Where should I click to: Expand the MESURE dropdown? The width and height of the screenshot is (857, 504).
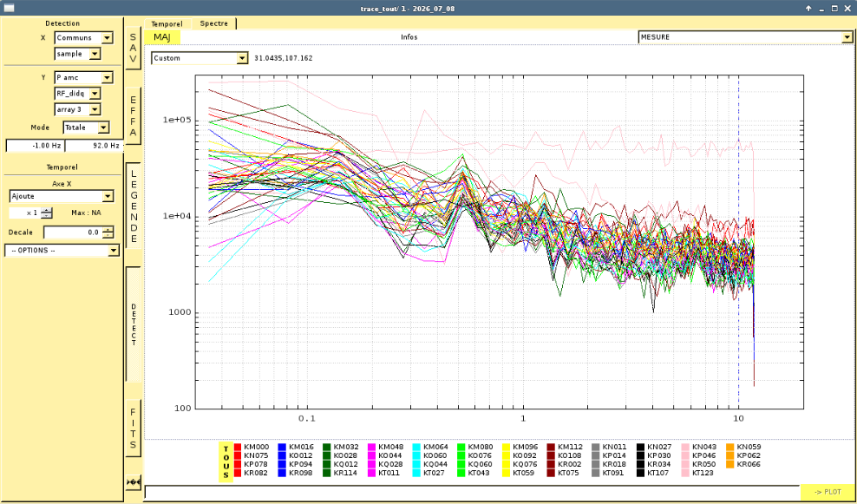point(745,37)
